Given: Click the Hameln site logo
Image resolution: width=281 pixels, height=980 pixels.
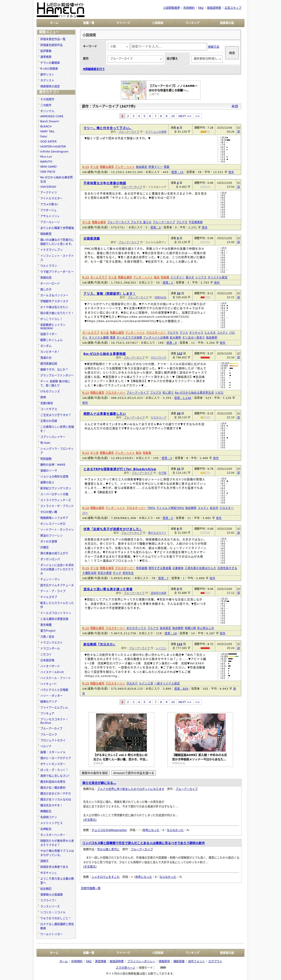Looking at the screenshot, I should tap(61, 9).
